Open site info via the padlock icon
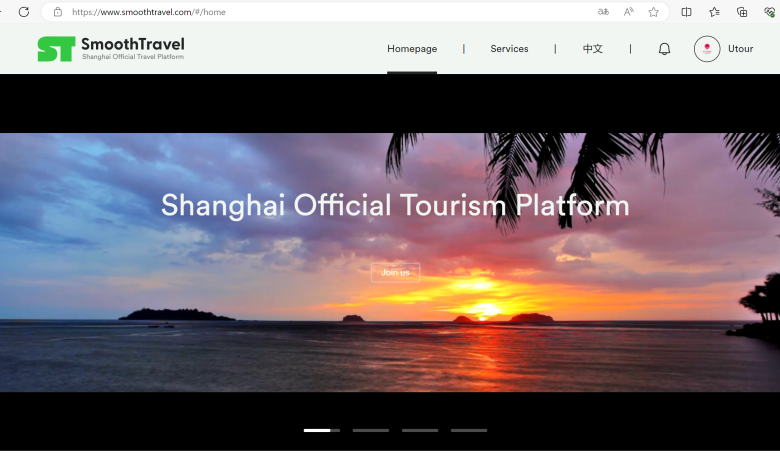This screenshot has width=780, height=470. [x=58, y=12]
